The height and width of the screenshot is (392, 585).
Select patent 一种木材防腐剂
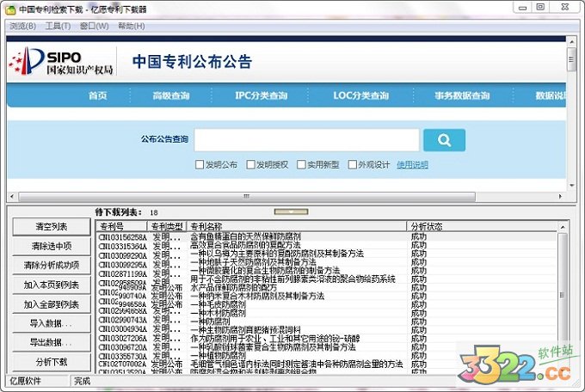[x=218, y=313]
